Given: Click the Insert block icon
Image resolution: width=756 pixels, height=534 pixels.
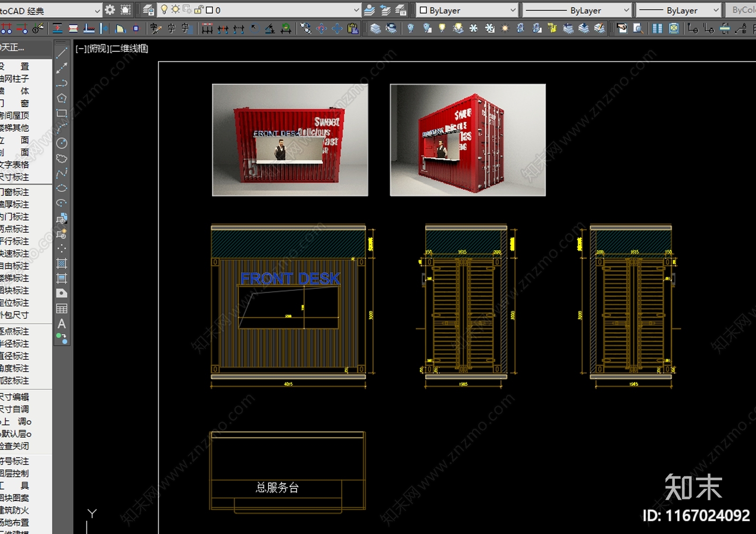Looking at the screenshot, I should tap(61, 218).
